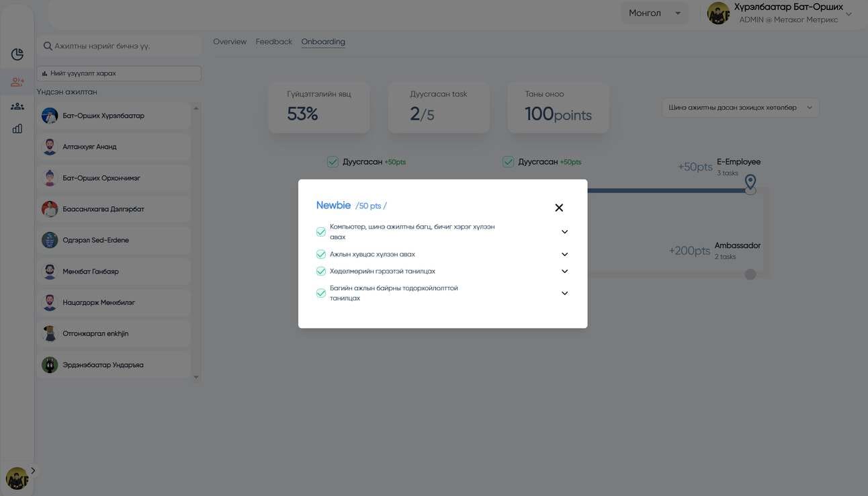Select employee Алтанхуяг Ананд
Viewport: 868px width, 496px height.
[x=114, y=147]
